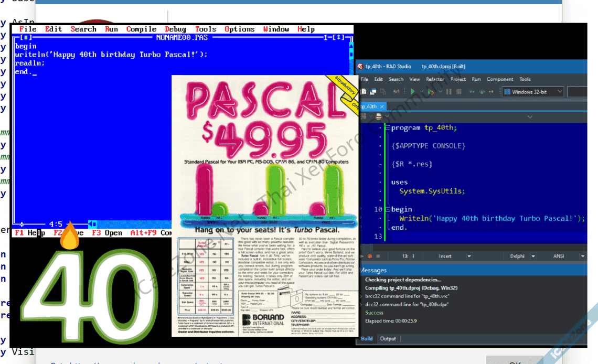Viewport: 598px width, 364px height.
Task: Click F3 Open in Turbo Pascal status bar
Action: 107,232
